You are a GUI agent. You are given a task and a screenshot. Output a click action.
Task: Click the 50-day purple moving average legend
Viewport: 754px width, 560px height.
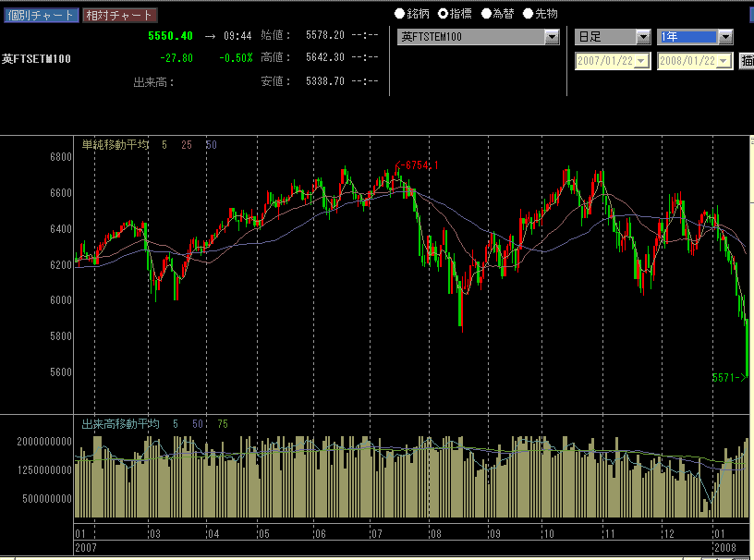click(x=211, y=145)
